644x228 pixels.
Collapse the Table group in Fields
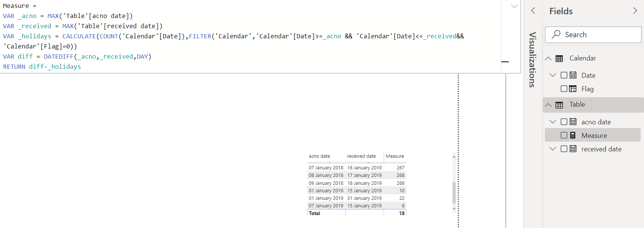tap(548, 105)
